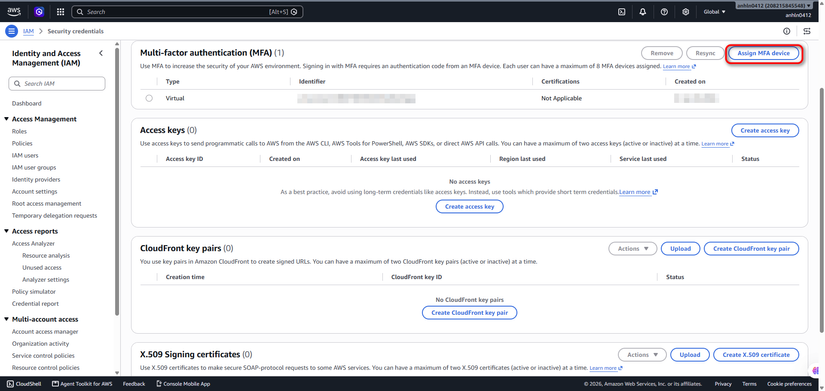
Task: Click Upload in X.509 Signing certificates
Action: (690, 355)
